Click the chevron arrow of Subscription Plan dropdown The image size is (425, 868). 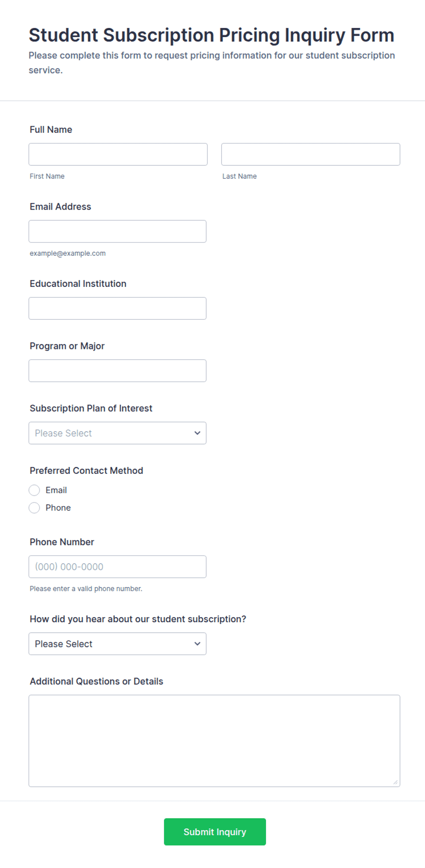[x=197, y=433]
